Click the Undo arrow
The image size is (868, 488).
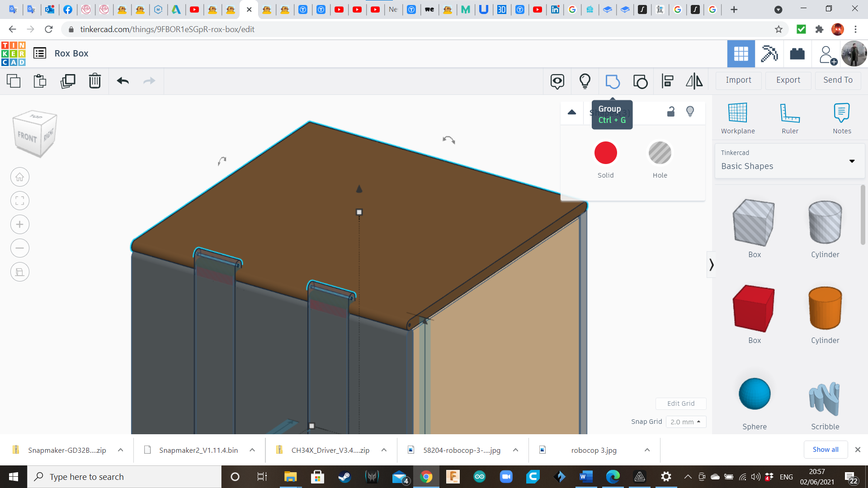pyautogui.click(x=123, y=81)
